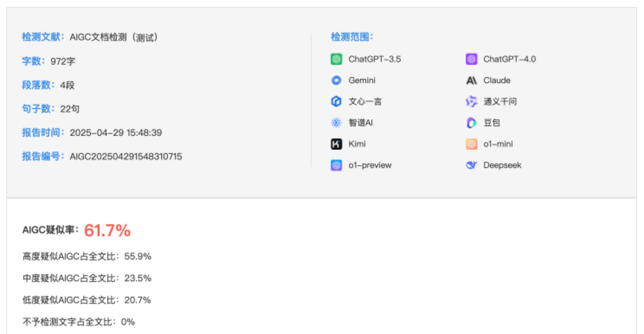Click the 低度疑似AIGC占全文比 20.7% line
The width and height of the screenshot is (644, 334).
[x=86, y=301]
